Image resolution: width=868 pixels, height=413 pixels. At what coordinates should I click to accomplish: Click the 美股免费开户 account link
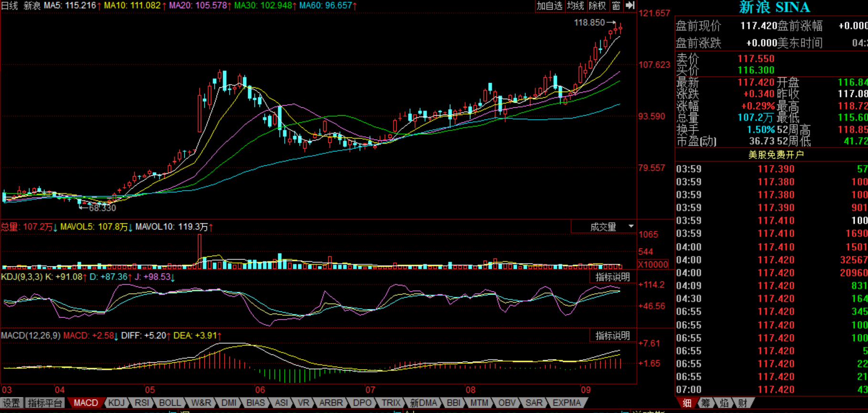(x=776, y=155)
